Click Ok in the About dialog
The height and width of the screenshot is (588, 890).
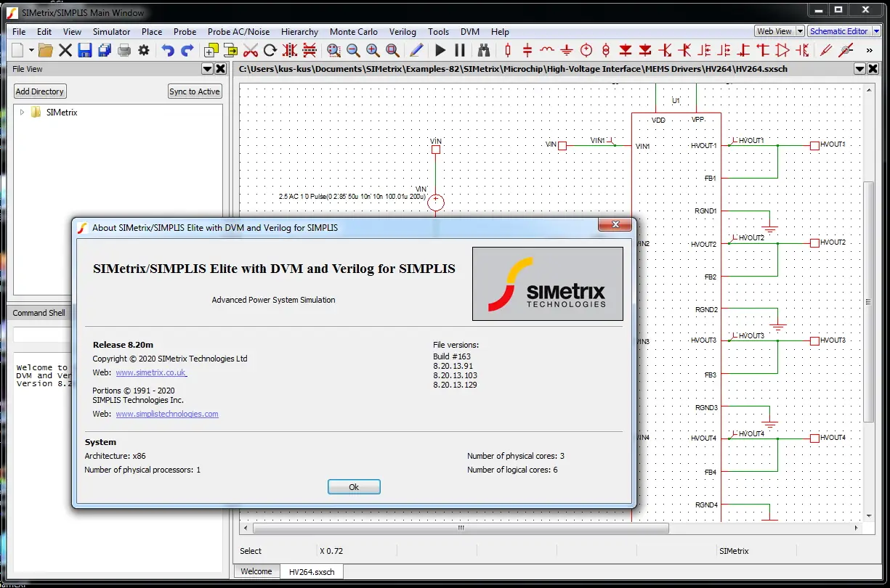(x=354, y=487)
